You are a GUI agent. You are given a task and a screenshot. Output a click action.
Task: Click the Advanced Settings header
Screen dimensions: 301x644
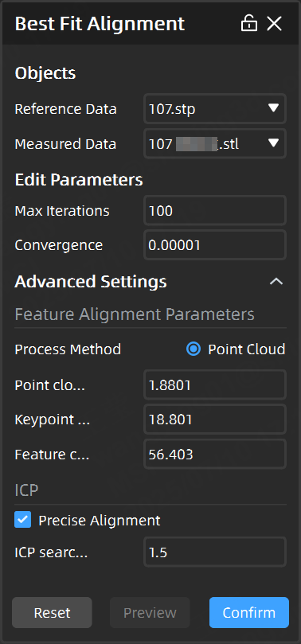point(91,282)
